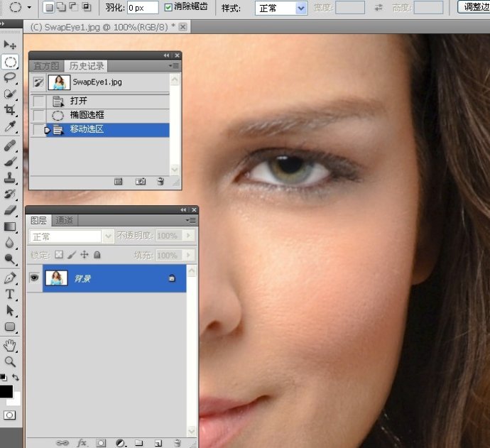Select the Move tool
Viewport: 490px width, 448px height.
(x=10, y=45)
